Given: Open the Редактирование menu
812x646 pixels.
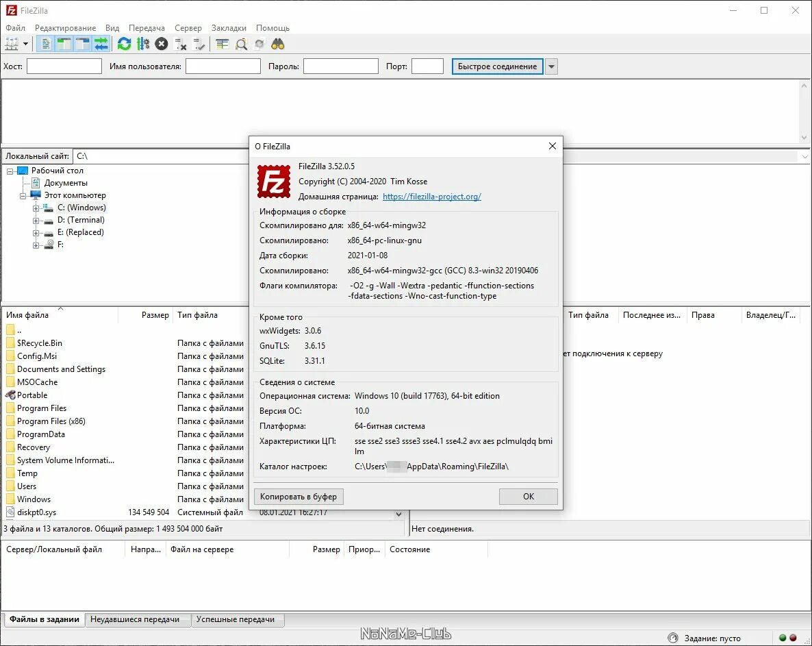Looking at the screenshot, I should pyautogui.click(x=65, y=28).
